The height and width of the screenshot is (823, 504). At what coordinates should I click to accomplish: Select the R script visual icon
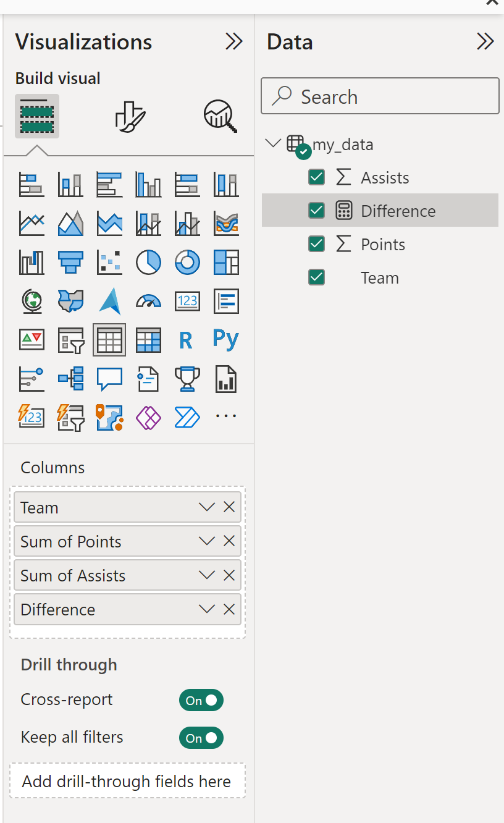(186, 340)
